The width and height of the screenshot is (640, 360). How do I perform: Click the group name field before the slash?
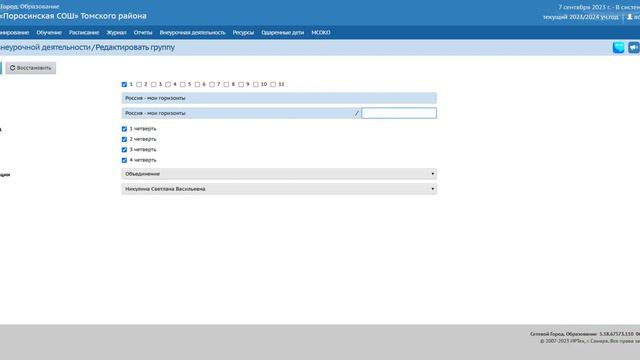tap(238, 113)
